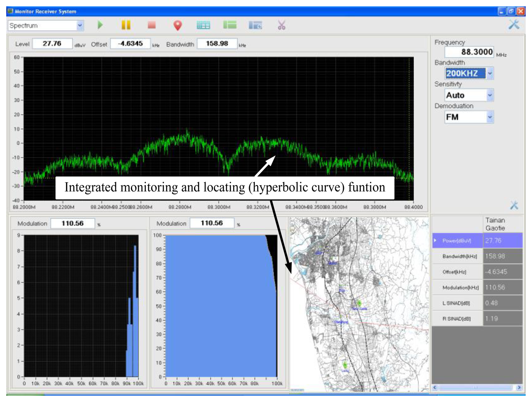Viewport: 532px width, 402px height.
Task: Open the Spectrum mode dropdown
Action: click(x=80, y=26)
